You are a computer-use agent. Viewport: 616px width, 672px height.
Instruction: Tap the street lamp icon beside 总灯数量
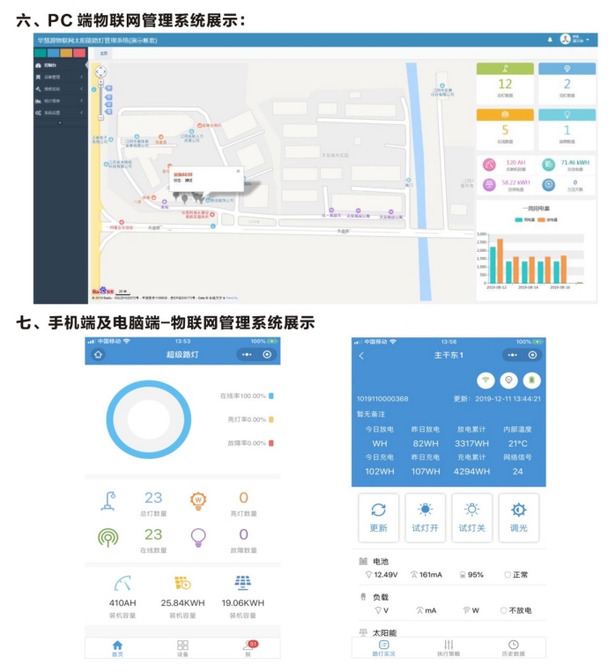point(108,501)
